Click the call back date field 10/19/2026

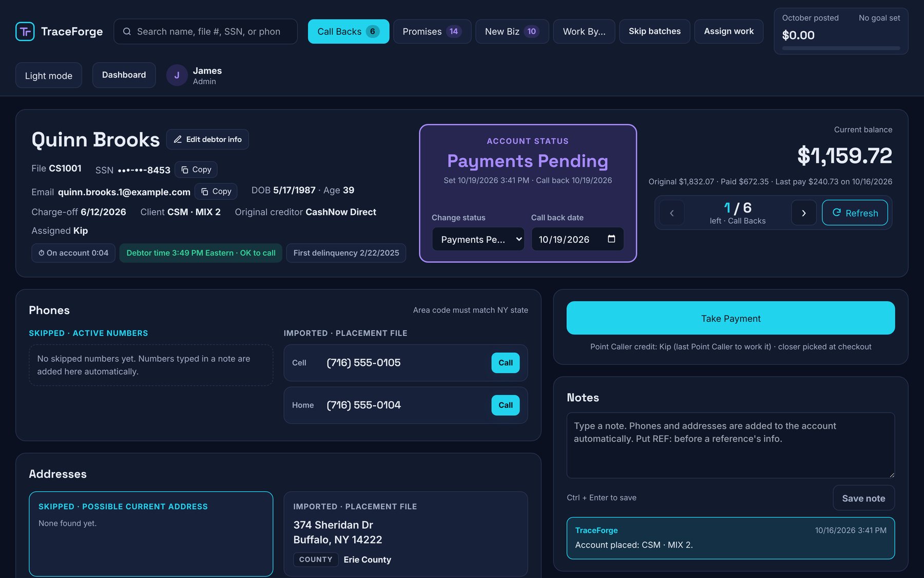(577, 239)
